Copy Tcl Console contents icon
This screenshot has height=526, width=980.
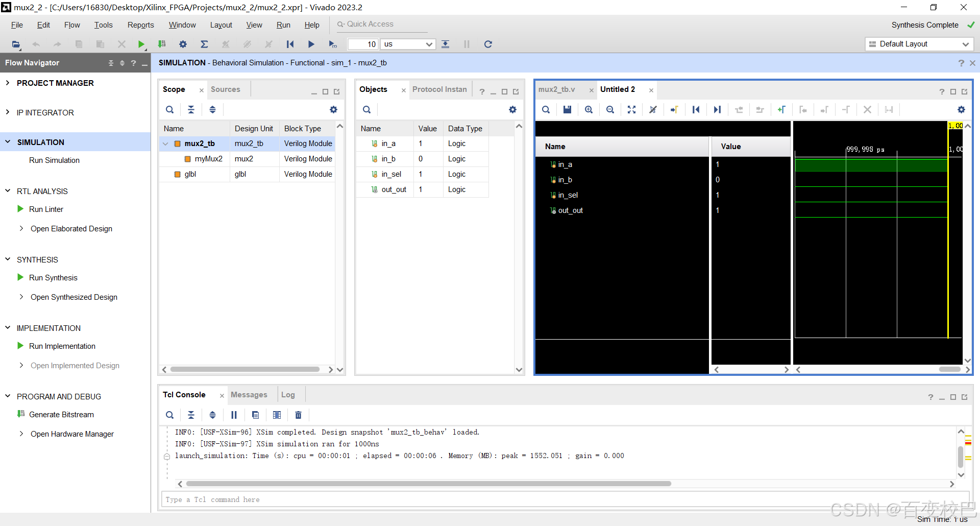(255, 415)
